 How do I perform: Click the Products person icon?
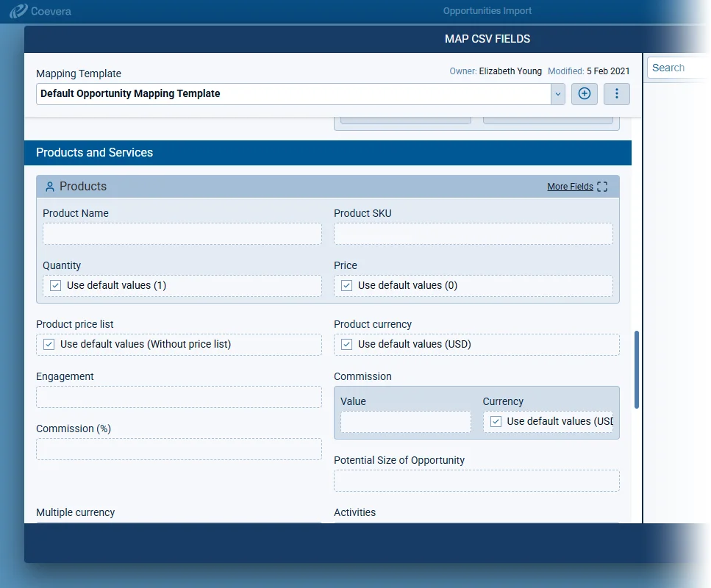coord(50,187)
